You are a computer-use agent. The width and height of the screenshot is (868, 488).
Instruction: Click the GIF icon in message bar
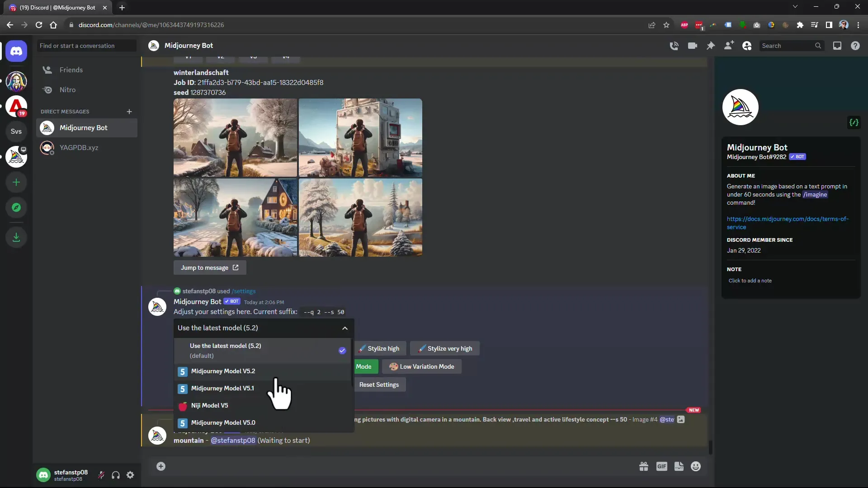click(662, 466)
